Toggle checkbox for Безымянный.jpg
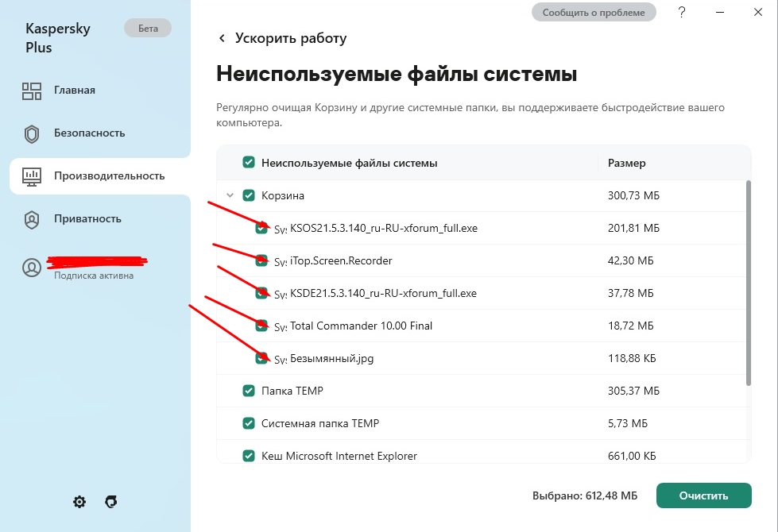Screen dimensions: 778x532 [261, 358]
